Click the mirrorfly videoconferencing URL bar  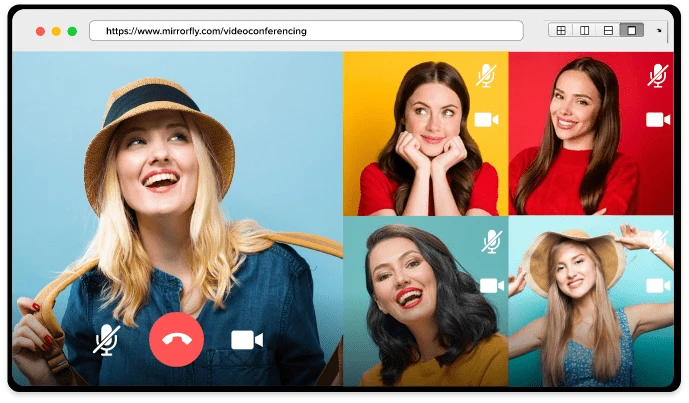(x=306, y=31)
